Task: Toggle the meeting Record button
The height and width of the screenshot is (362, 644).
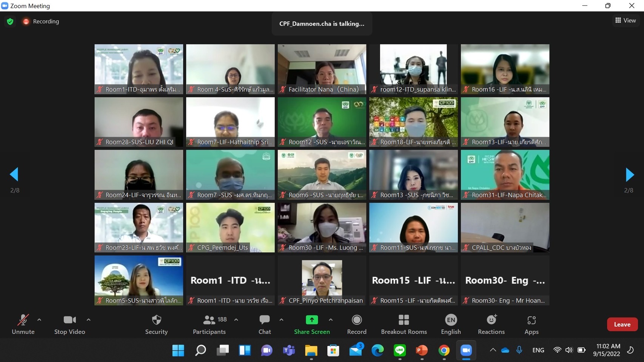Action: coord(356,324)
